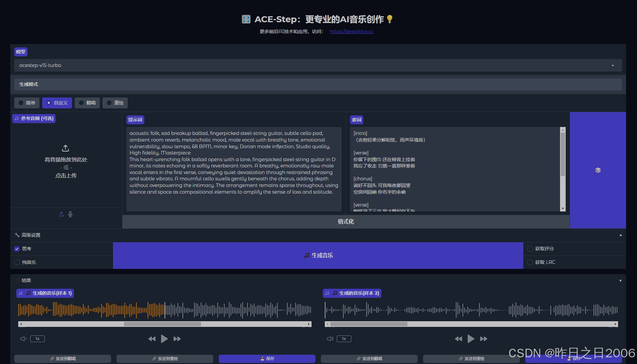Click the 生成音乐 generate button
This screenshot has height=364, width=637.
(x=318, y=255)
